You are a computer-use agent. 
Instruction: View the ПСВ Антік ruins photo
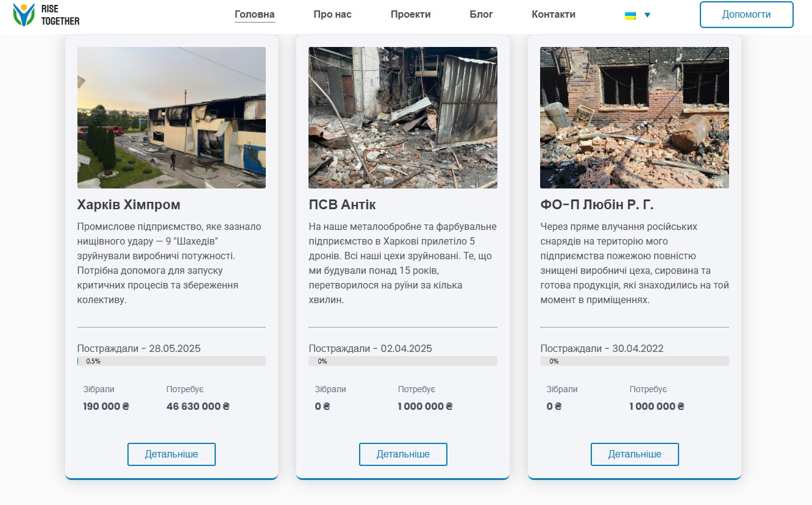click(x=403, y=118)
